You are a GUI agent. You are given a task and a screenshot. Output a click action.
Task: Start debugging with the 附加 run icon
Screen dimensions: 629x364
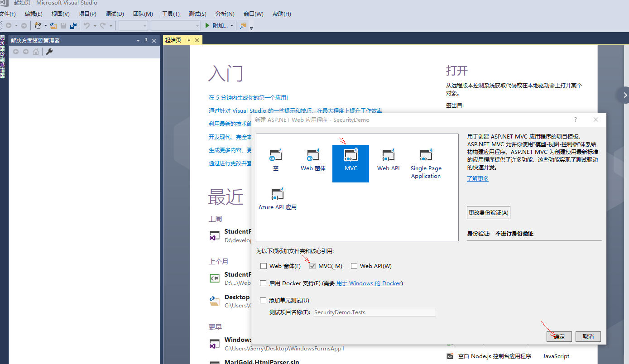tap(206, 25)
